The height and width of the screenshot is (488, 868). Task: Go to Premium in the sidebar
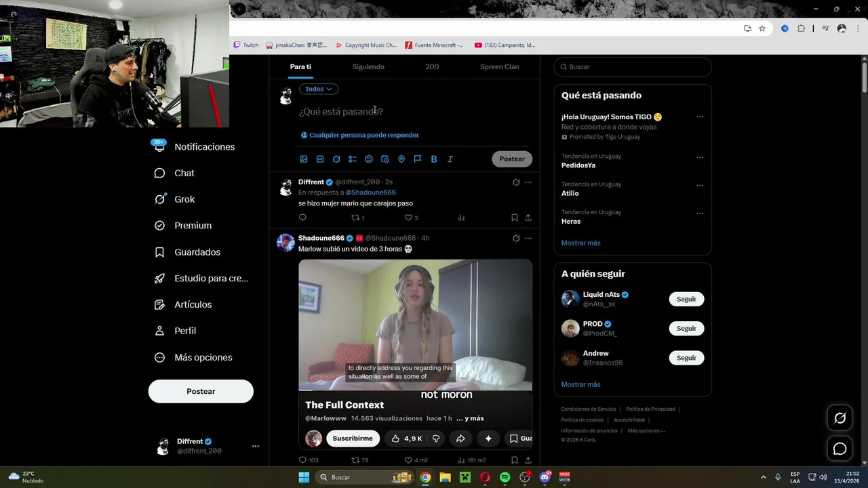click(183, 226)
